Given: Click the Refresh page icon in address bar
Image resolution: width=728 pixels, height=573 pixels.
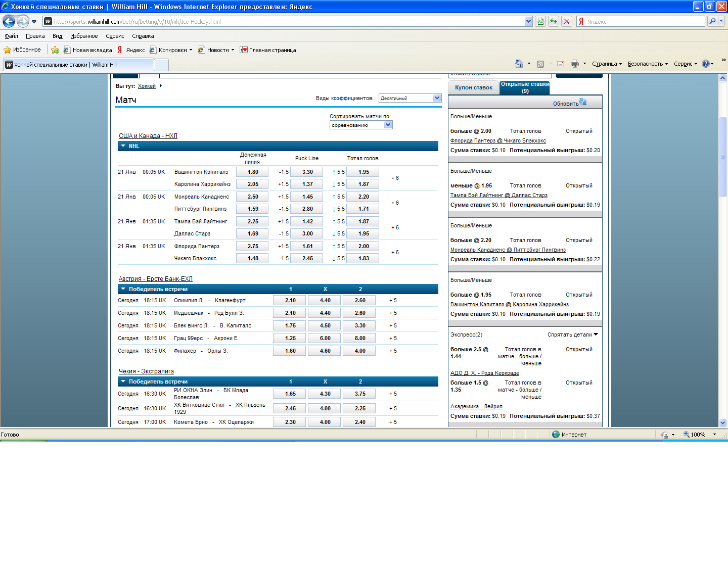Looking at the screenshot, I should point(554,21).
